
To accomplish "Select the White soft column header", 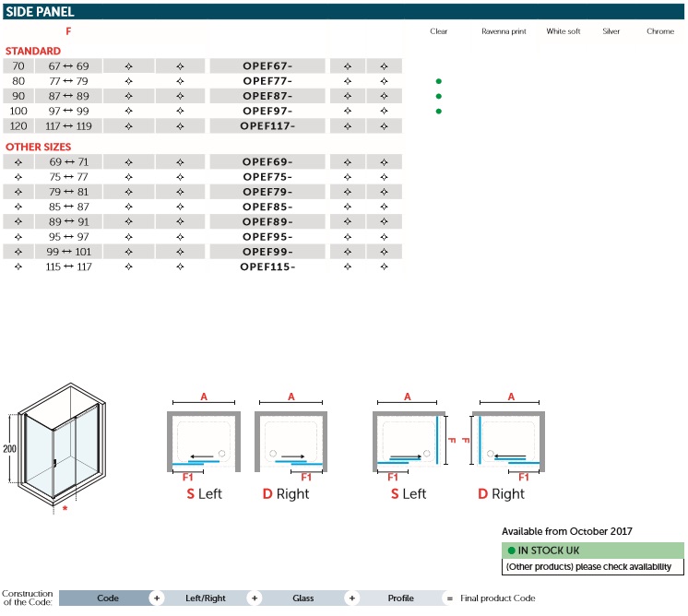I will click(563, 31).
